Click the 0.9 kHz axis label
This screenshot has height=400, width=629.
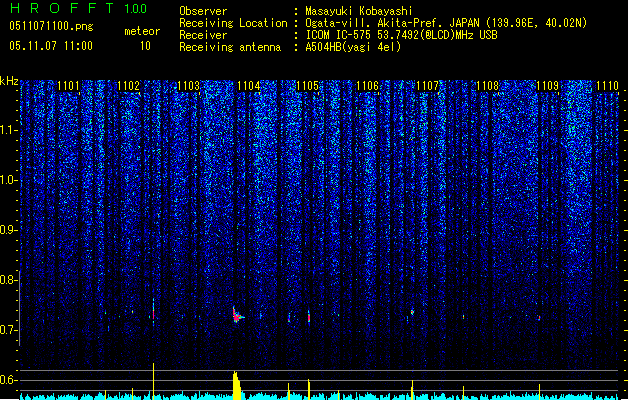tap(9, 230)
